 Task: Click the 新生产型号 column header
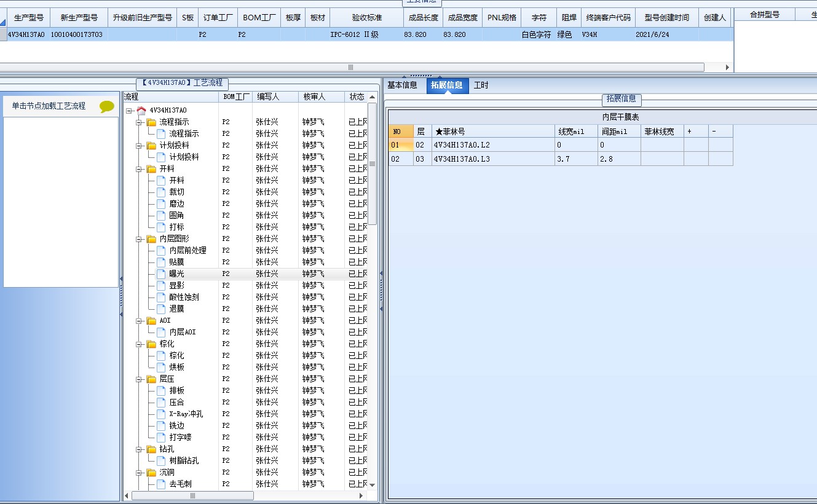click(79, 17)
